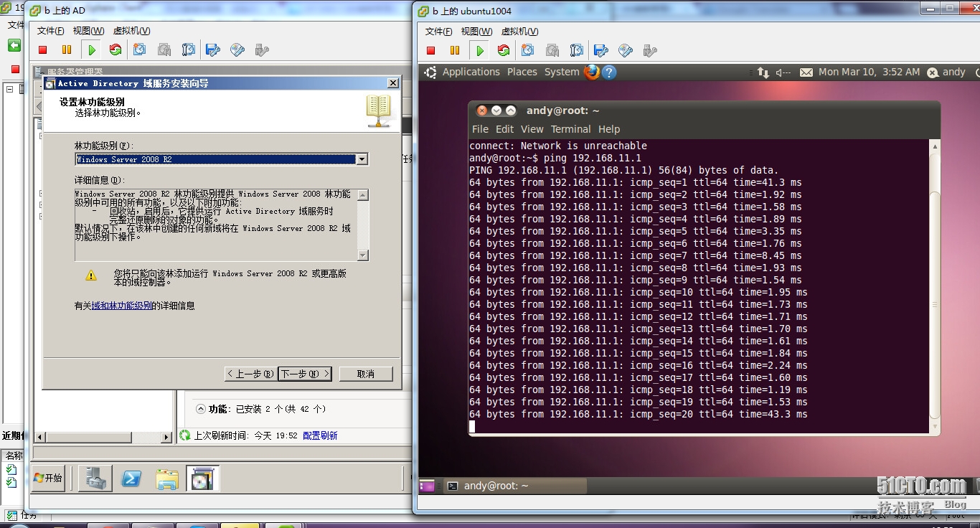Open Server Manager icon in guest taskbar
The height and width of the screenshot is (528, 980).
pyautogui.click(x=95, y=478)
